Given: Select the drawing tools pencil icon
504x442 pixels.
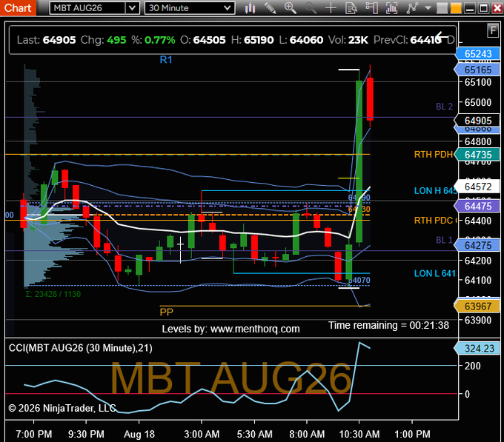Looking at the screenshot, I should pos(270,8).
